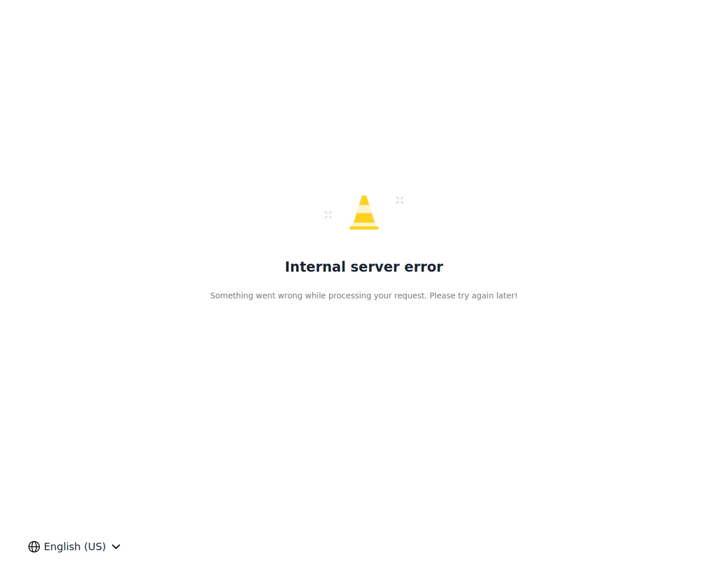Click the pointed top of the cone

(364, 199)
